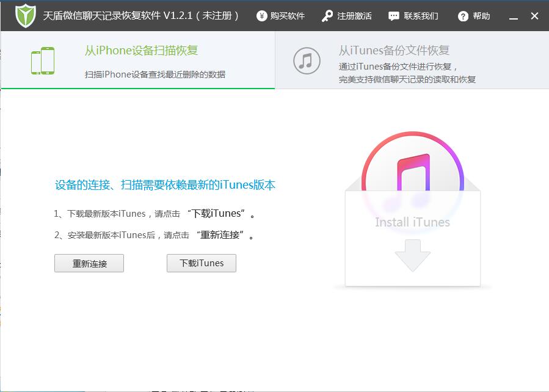The width and height of the screenshot is (549, 392).
Task: Click the green phones device icon
Action: coord(43,60)
